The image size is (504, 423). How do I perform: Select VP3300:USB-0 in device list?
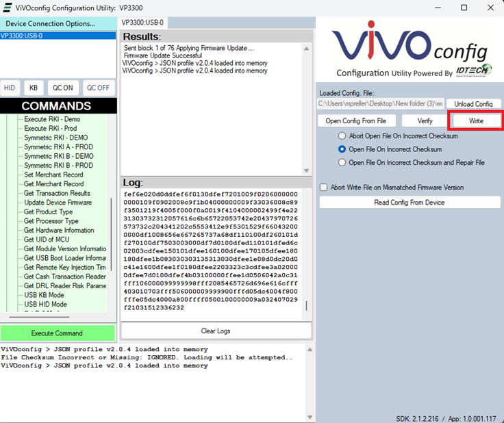tap(22, 36)
